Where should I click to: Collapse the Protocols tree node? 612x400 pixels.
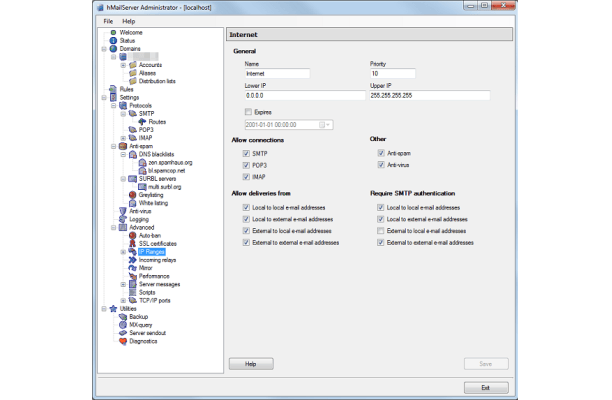(114, 105)
